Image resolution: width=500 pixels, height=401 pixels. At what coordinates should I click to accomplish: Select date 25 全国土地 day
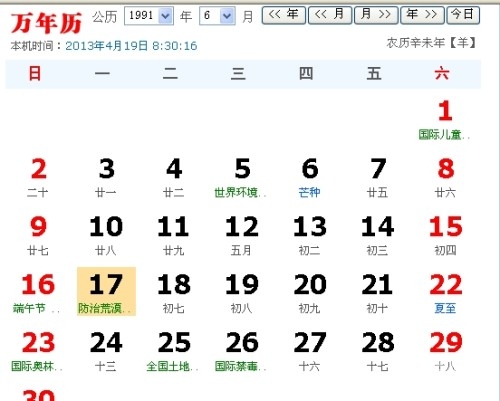(x=173, y=352)
